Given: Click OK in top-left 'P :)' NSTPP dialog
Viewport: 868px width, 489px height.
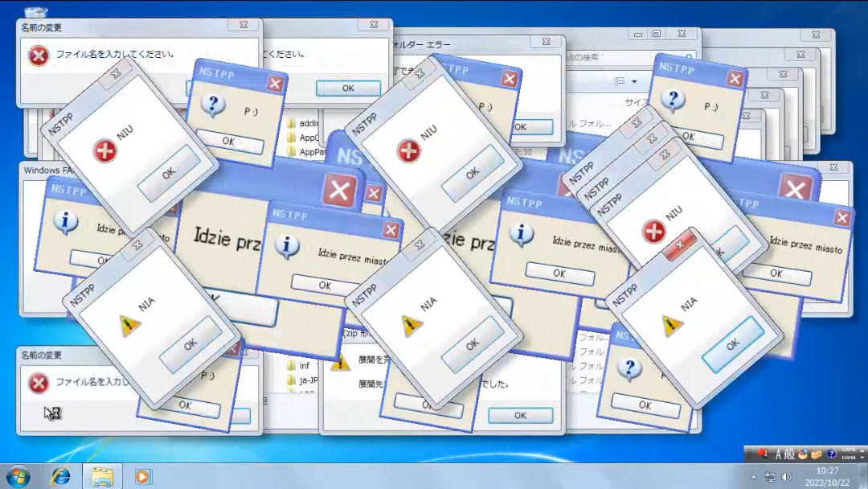Looking at the screenshot, I should (229, 142).
